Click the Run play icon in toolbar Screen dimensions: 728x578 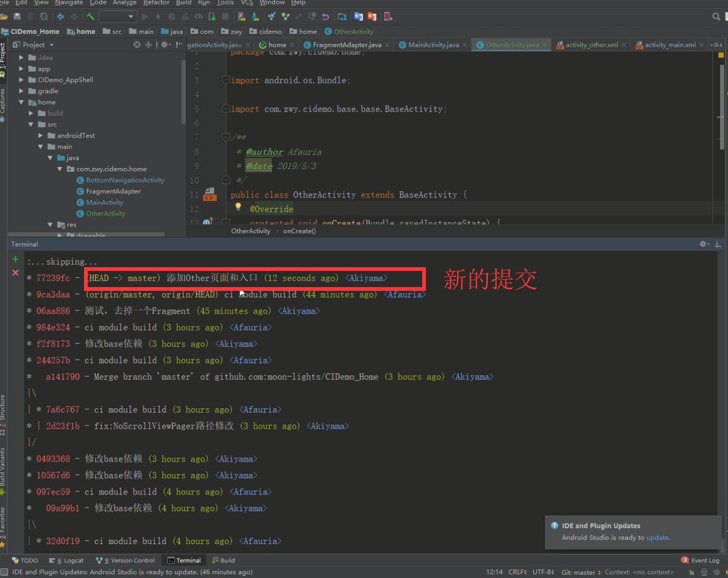[x=144, y=17]
